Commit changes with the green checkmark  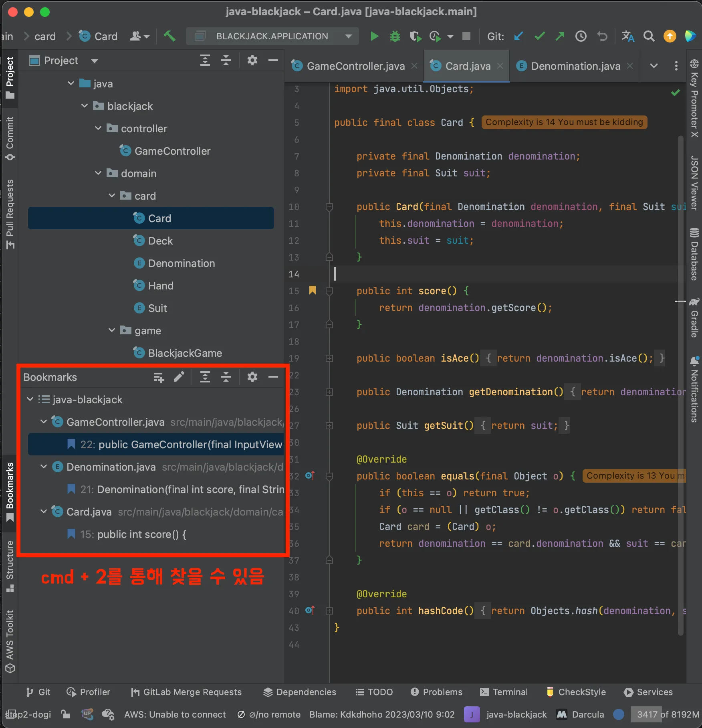click(539, 36)
